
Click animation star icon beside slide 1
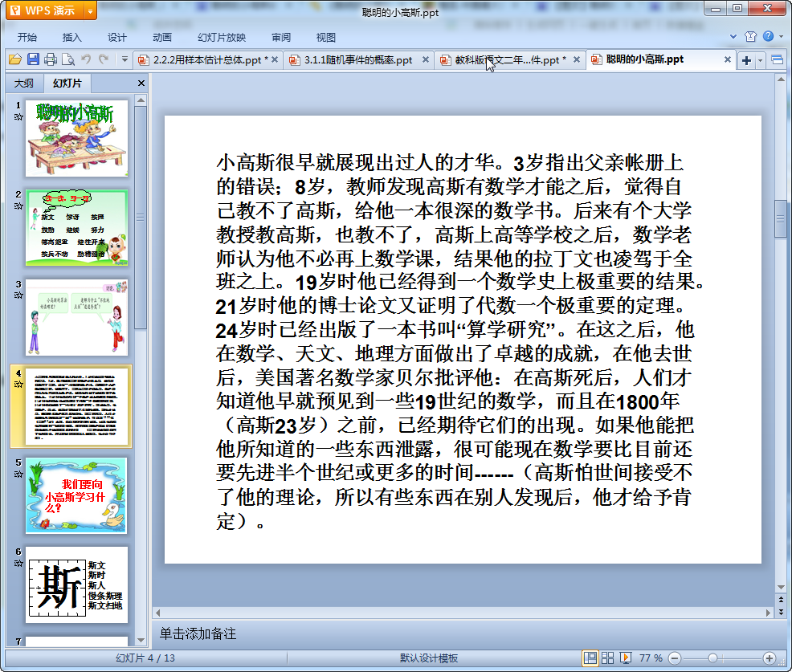(18, 117)
